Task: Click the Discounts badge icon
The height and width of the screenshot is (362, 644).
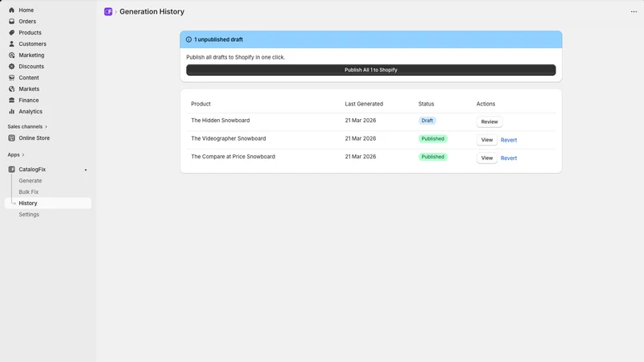Action: [11, 67]
